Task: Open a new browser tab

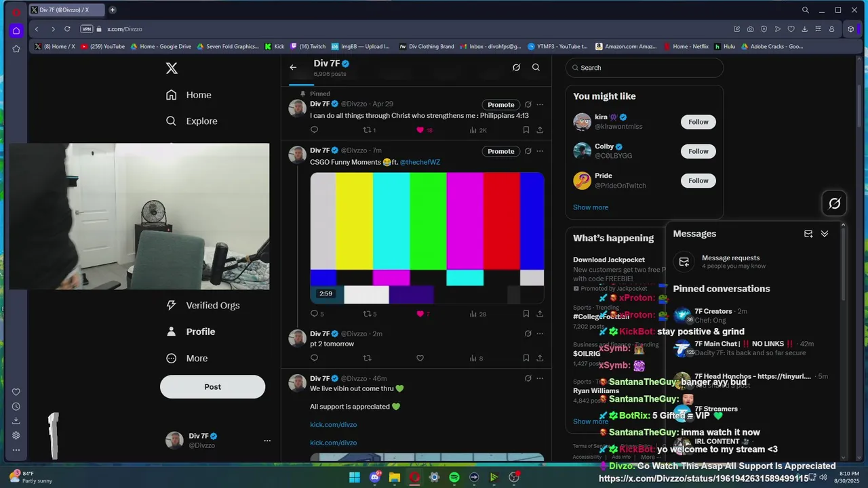Action: coord(113,9)
